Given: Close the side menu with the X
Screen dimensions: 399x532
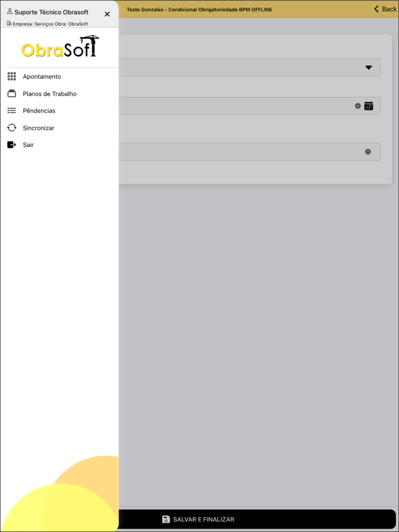Looking at the screenshot, I should (x=107, y=14).
